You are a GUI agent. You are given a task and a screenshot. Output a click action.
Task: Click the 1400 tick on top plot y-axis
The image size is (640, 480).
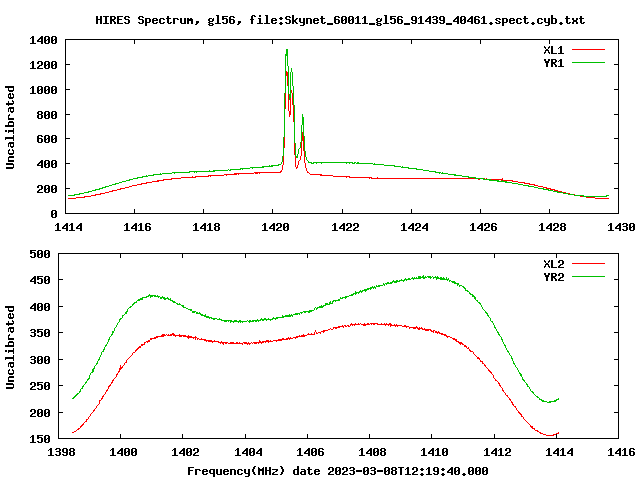point(43,40)
